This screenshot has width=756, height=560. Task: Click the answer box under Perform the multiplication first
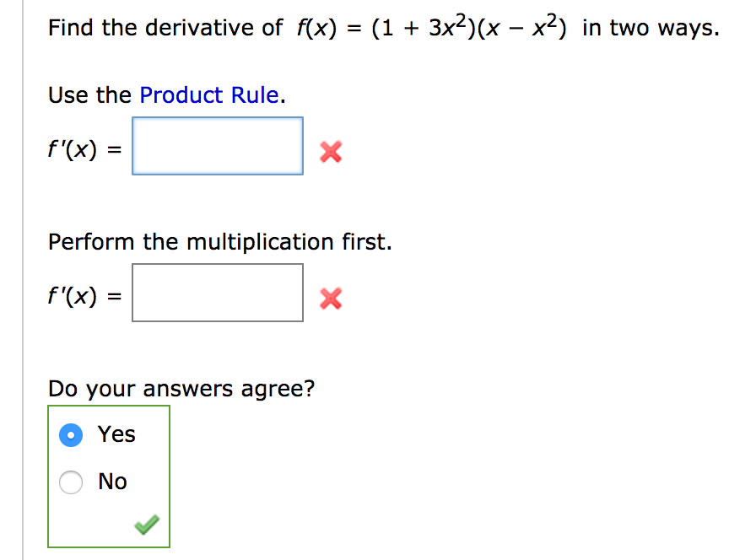click(218, 293)
